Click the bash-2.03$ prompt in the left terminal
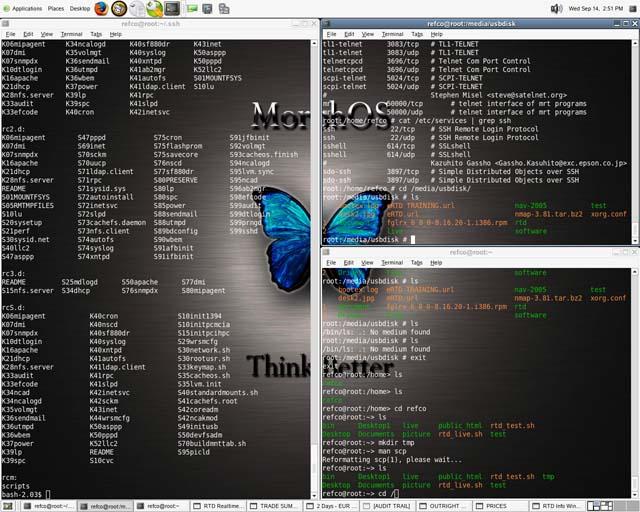Image resolution: width=640 pixels, height=512 pixels. click(x=22, y=494)
